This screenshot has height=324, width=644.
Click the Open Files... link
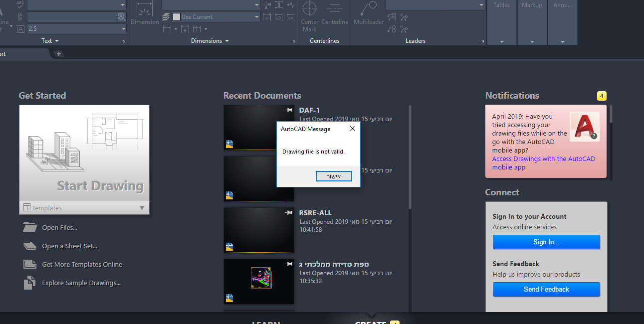click(60, 228)
